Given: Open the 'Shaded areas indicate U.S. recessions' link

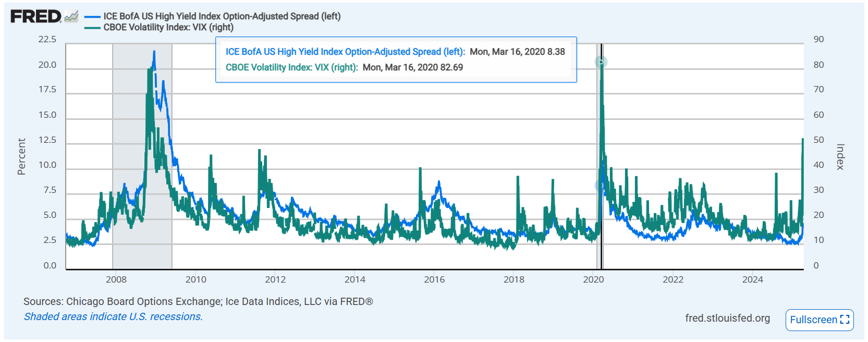Looking at the screenshot, I should (x=113, y=316).
